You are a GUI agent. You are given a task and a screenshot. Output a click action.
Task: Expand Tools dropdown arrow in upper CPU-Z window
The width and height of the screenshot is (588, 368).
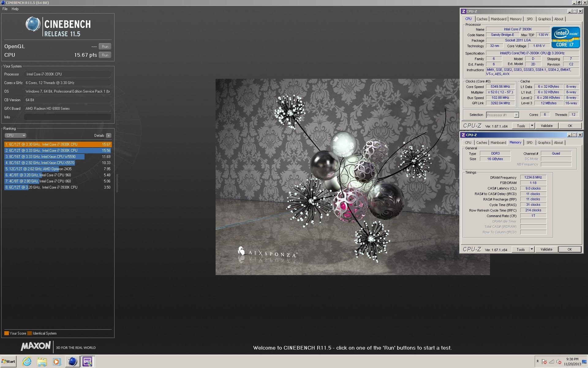532,126
